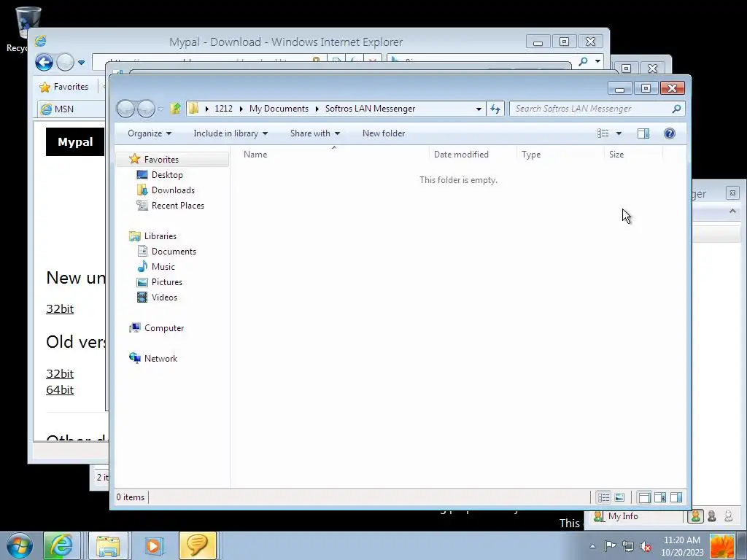Viewport: 747px width, 560px height.
Task: Open the 64bit download link in Mypal page
Action: [x=60, y=389]
